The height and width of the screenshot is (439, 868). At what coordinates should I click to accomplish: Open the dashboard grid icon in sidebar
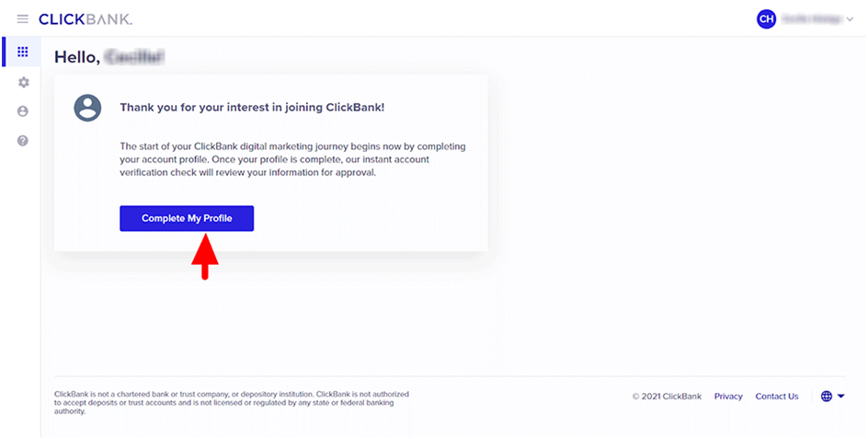point(23,52)
